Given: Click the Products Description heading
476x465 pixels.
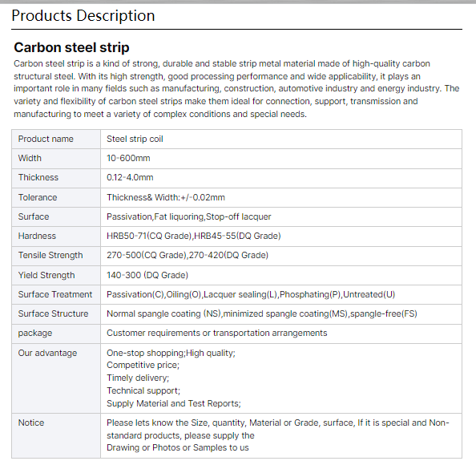Looking at the screenshot, I should (83, 15).
